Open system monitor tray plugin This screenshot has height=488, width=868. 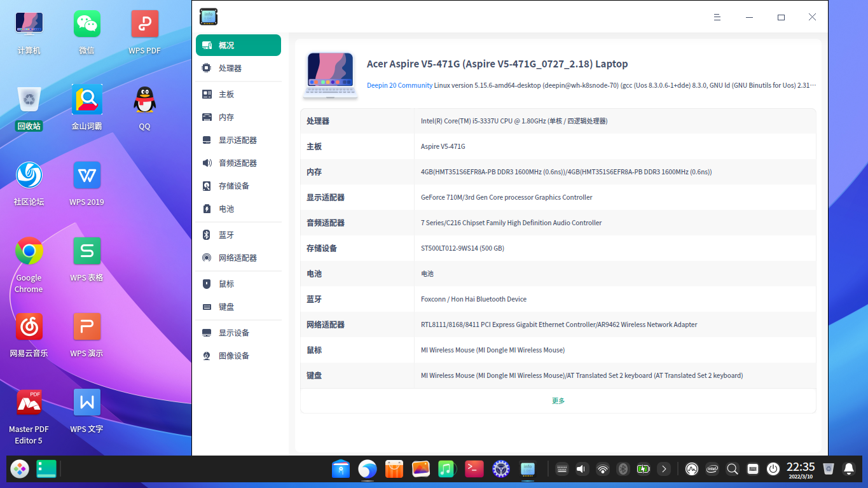pos(692,469)
